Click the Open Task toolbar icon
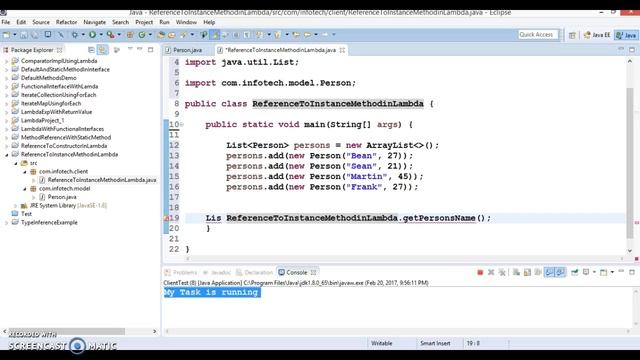 (x=171, y=35)
